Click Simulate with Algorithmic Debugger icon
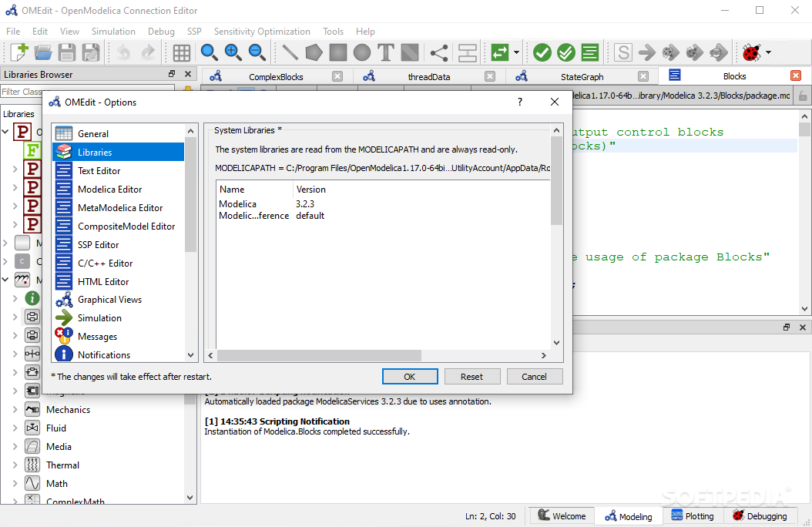 pyautogui.click(x=694, y=52)
